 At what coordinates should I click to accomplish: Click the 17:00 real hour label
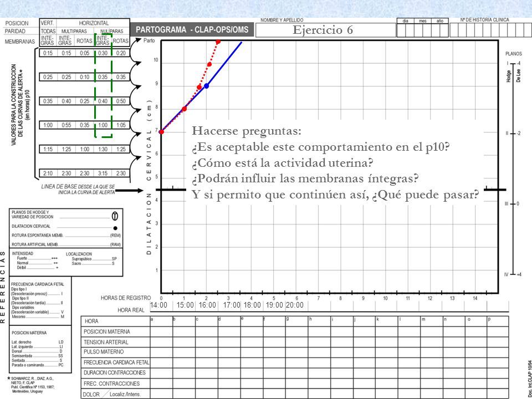(x=232, y=305)
